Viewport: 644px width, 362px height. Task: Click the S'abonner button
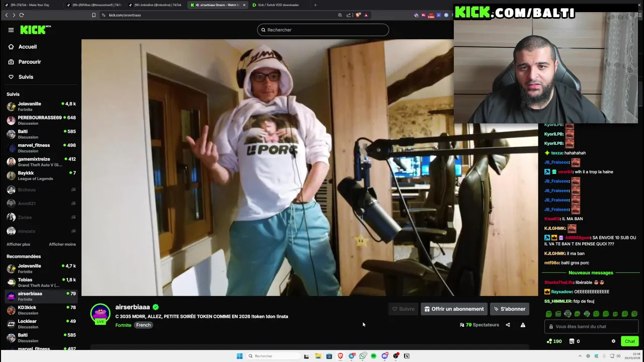click(510, 309)
